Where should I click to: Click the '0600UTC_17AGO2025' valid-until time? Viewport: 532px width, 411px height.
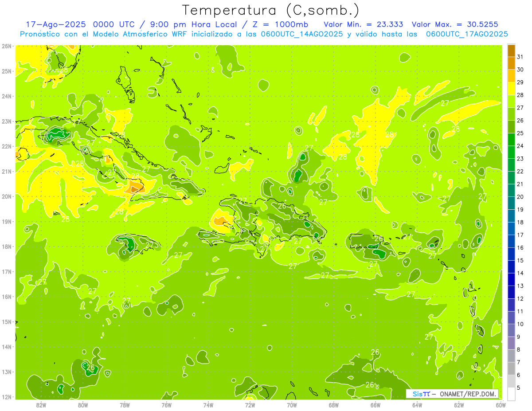click(x=467, y=34)
